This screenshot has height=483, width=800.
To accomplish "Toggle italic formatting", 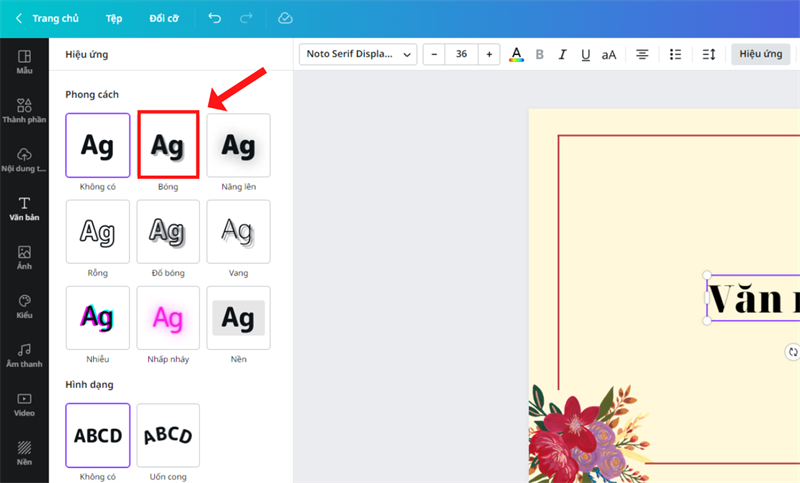I will point(562,54).
